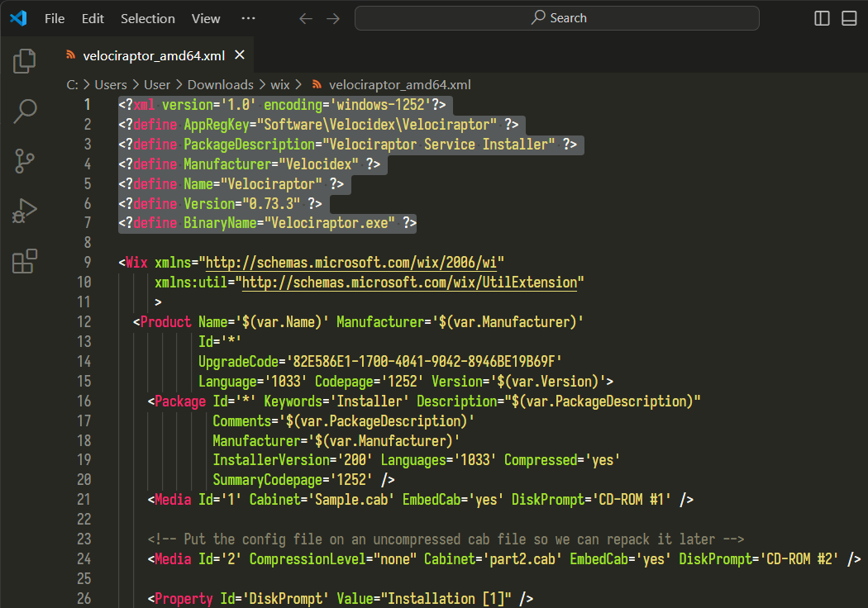Open the Source Control view
Image resolution: width=868 pixels, height=608 pixels.
click(24, 161)
